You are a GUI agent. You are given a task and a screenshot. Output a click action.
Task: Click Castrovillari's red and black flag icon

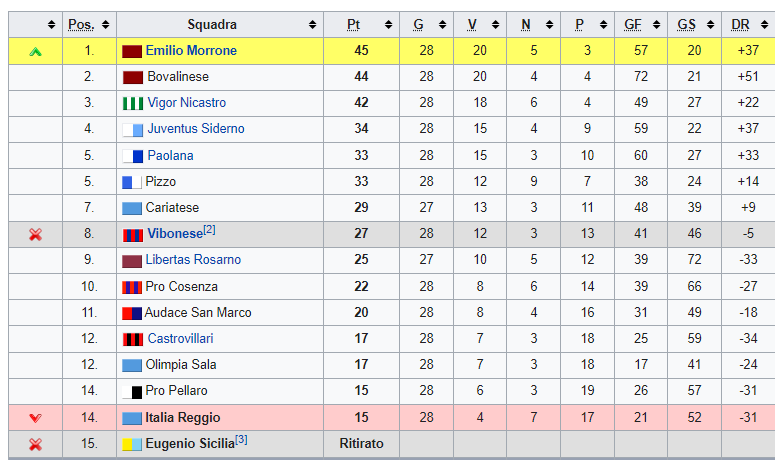click(132, 339)
